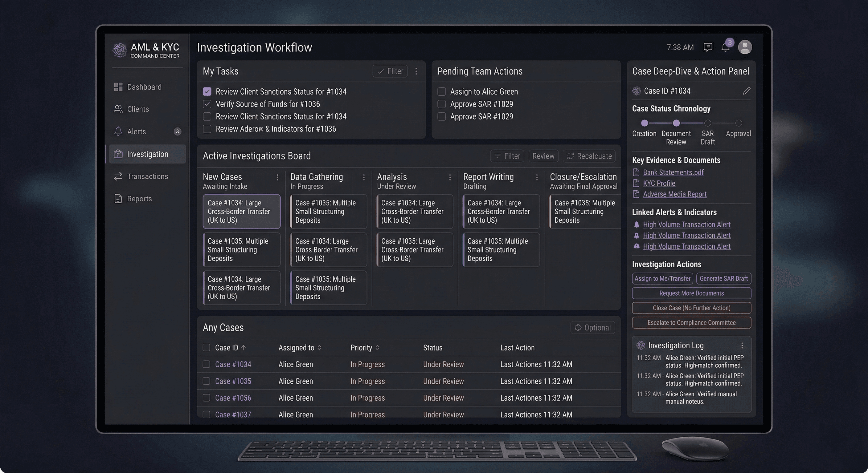Viewport: 868px width, 473px height.
Task: Open the notifications bell with badge 3
Action: coord(726,47)
